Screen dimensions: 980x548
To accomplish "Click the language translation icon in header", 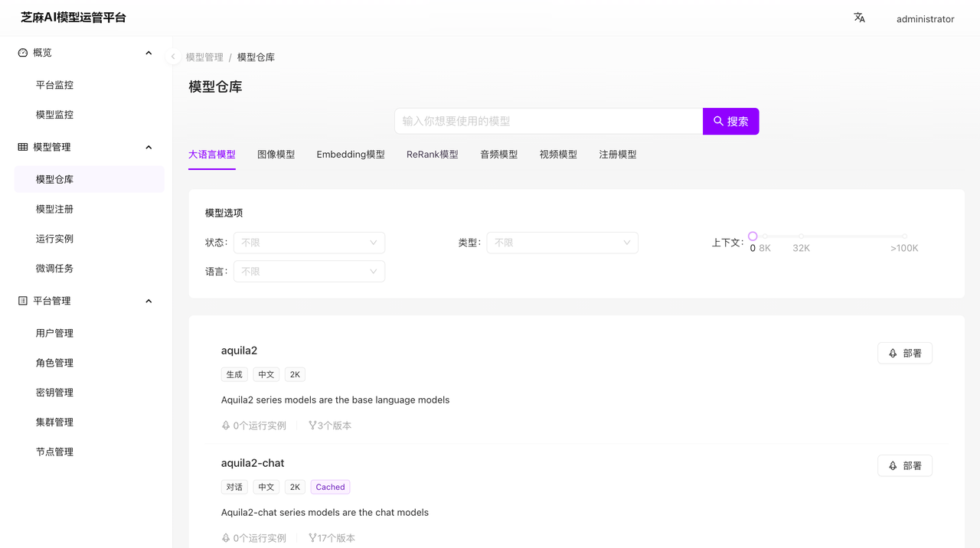I will pos(859,18).
